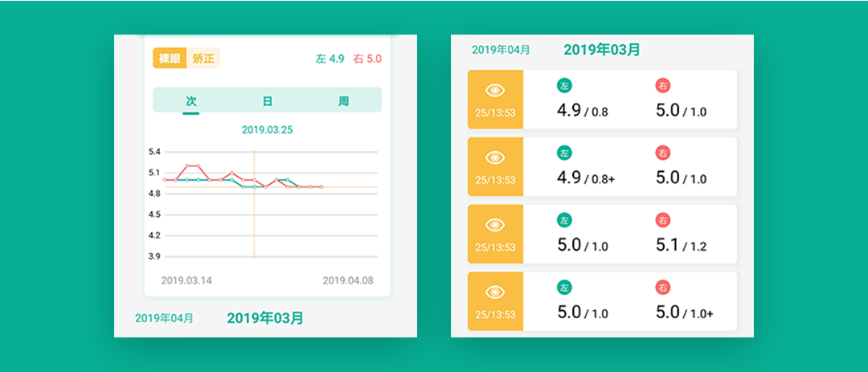
Task: Open the 次 chart tab
Action: [191, 101]
